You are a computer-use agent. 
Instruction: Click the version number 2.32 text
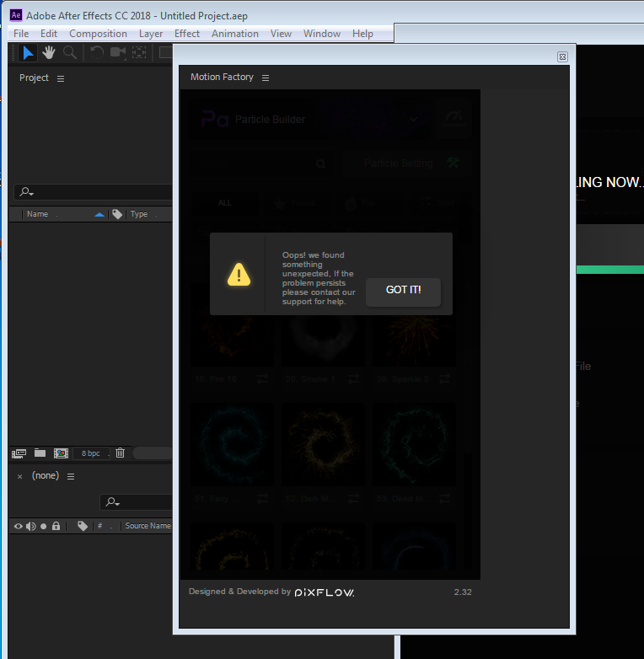coord(463,592)
